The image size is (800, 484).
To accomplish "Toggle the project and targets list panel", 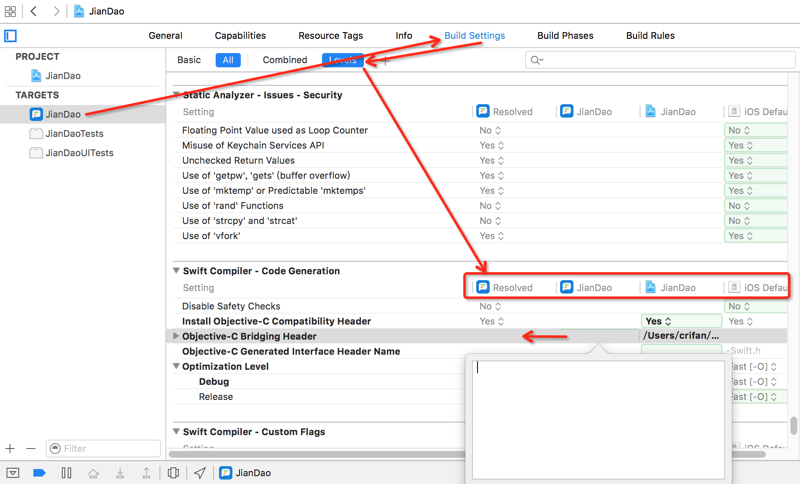I will pyautogui.click(x=11, y=36).
